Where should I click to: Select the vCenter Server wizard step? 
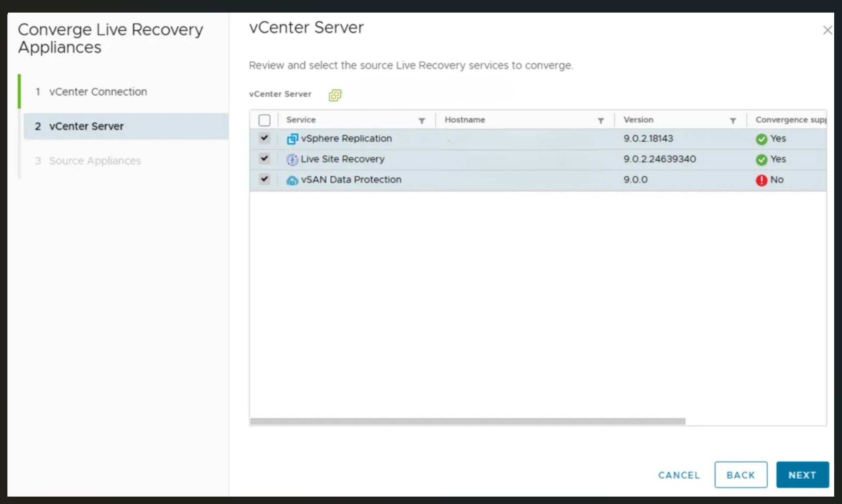click(x=86, y=126)
